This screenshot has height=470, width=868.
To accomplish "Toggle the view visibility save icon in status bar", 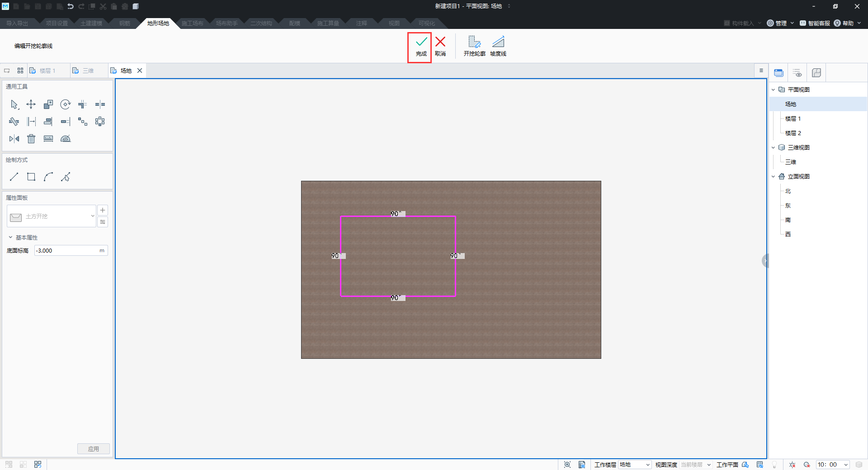I will coord(582,465).
